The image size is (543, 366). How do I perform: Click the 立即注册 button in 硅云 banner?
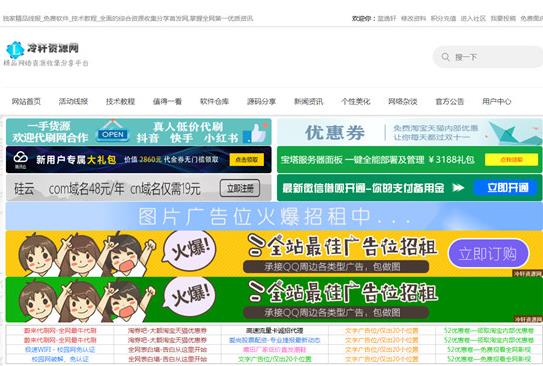[x=240, y=188]
